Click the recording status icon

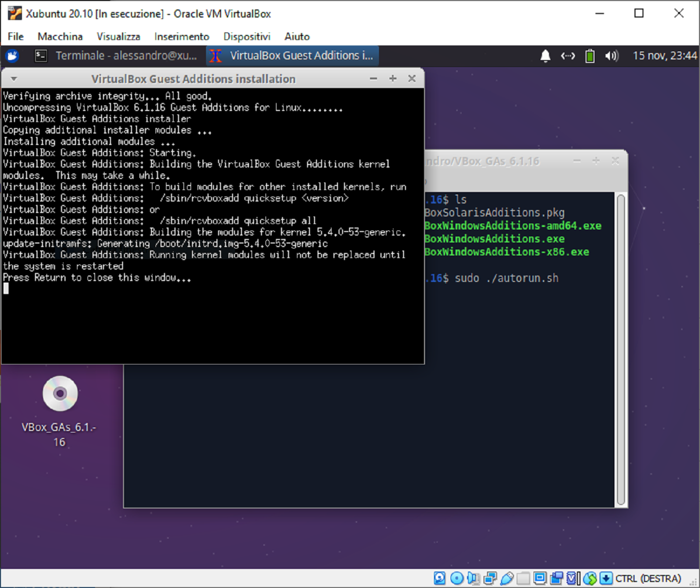point(556,578)
